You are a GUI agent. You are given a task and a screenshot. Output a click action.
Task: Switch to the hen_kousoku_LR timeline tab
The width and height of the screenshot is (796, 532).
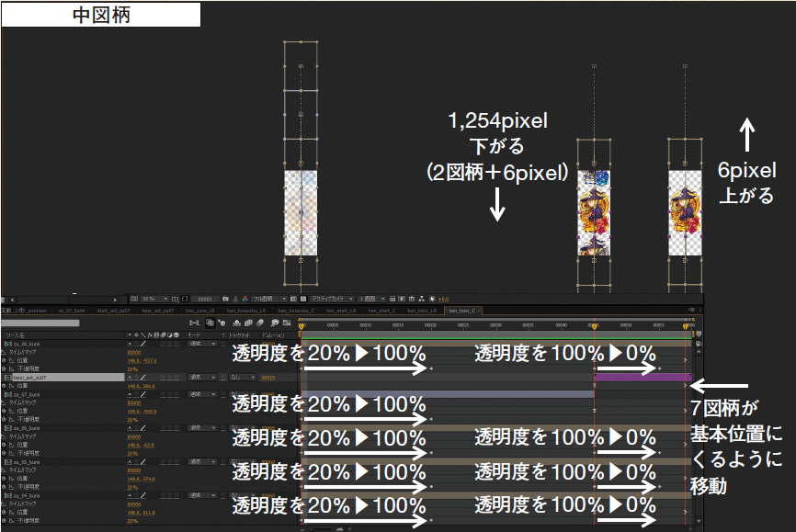[x=246, y=311]
